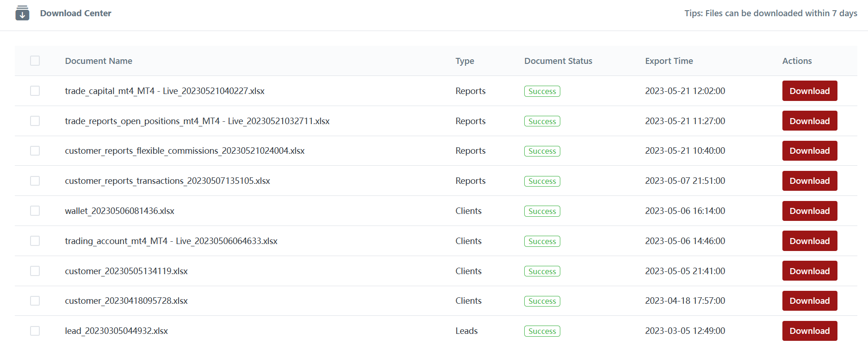Download the trading_account_mt4 file
Viewport: 868px width, 345px height.
coord(809,241)
